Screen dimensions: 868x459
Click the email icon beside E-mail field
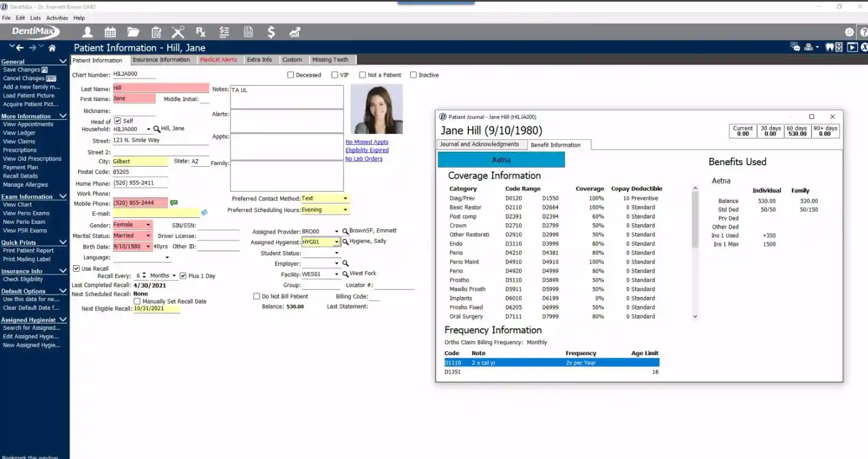pos(204,213)
